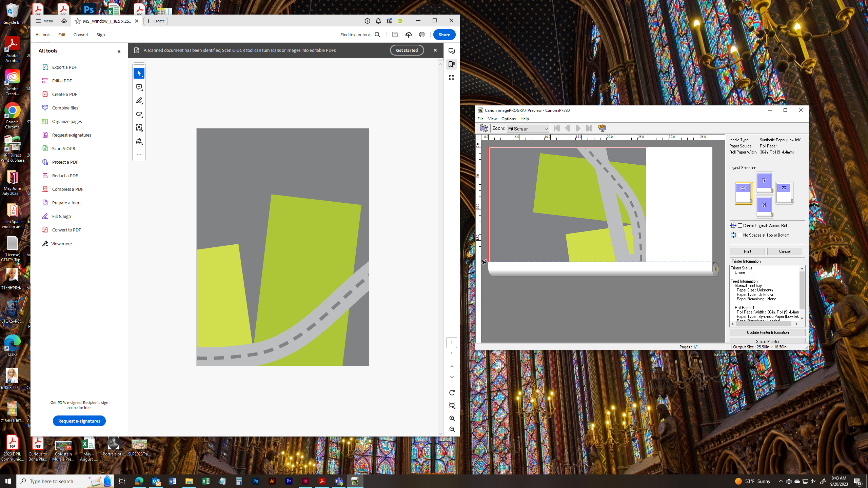
Task: Click the add comment tool icon
Action: pos(139,87)
